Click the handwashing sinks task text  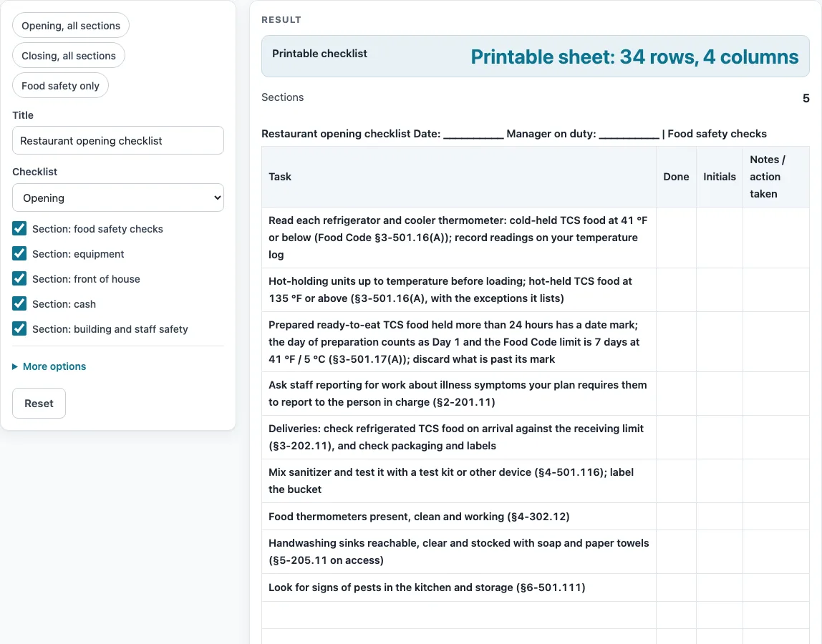pos(459,552)
